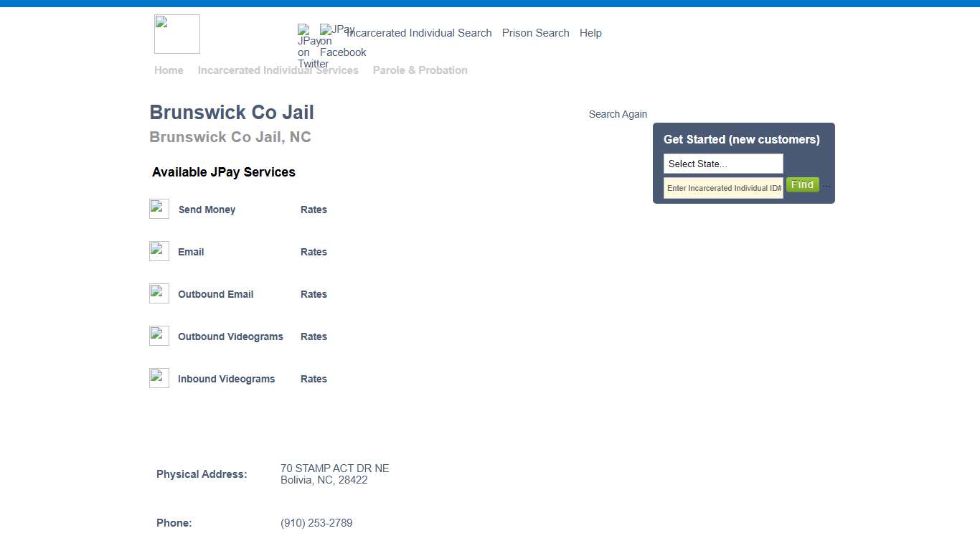980x551 pixels.
Task: Open Incarcerated Individual Search
Action: tap(419, 32)
